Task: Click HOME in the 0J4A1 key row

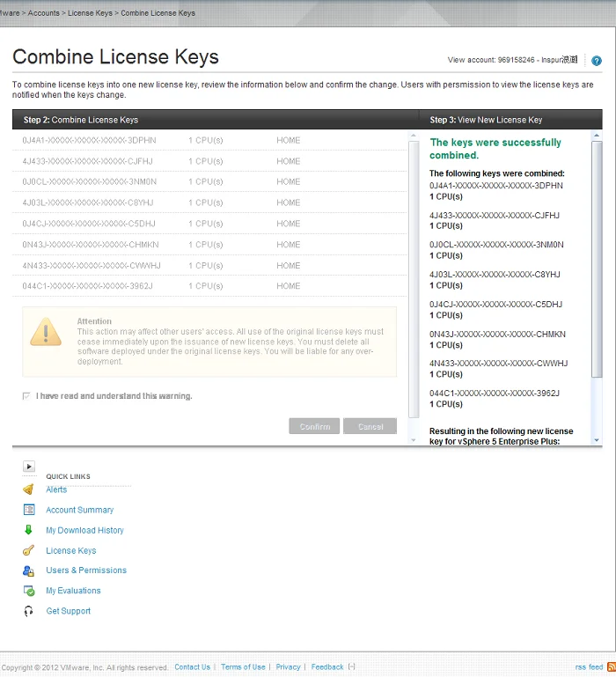Action: (289, 140)
